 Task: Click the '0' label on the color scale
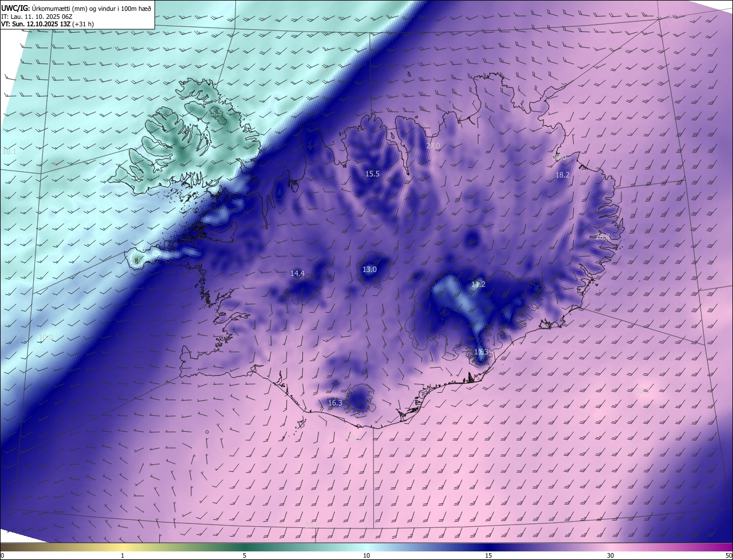click(2, 555)
